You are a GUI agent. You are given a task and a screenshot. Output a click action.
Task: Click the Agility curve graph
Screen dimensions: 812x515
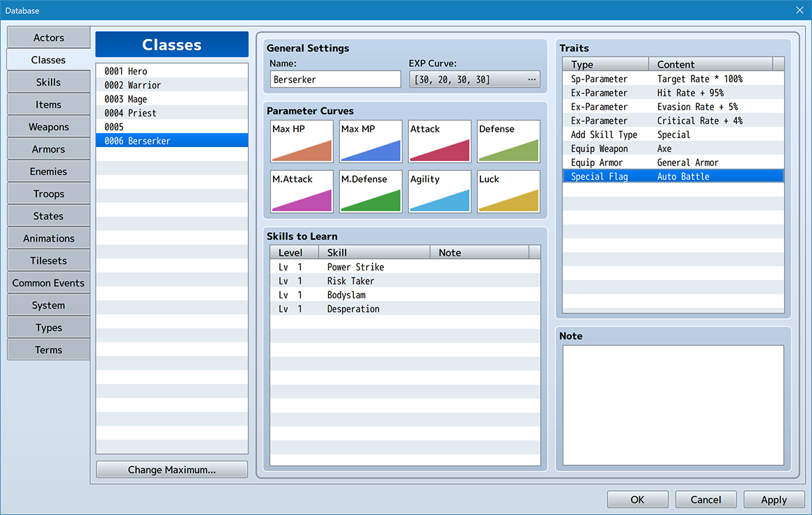439,192
